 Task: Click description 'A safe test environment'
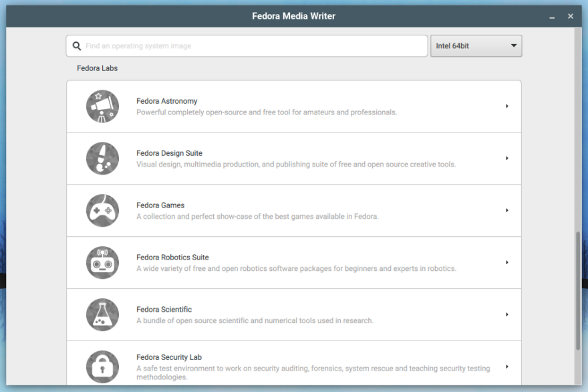click(x=313, y=373)
